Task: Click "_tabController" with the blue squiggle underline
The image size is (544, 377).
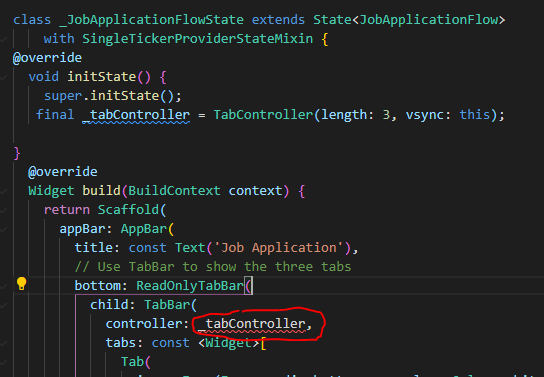Action: pyautogui.click(x=136, y=115)
